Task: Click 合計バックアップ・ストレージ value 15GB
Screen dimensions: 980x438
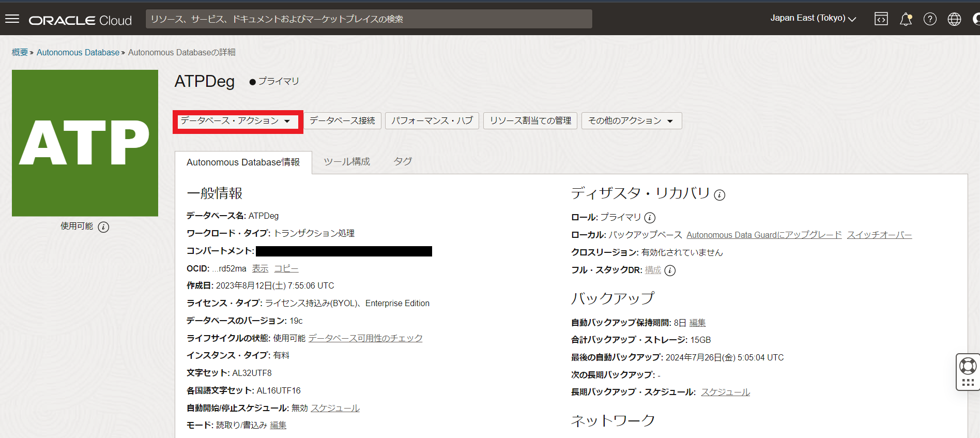Action: click(700, 340)
